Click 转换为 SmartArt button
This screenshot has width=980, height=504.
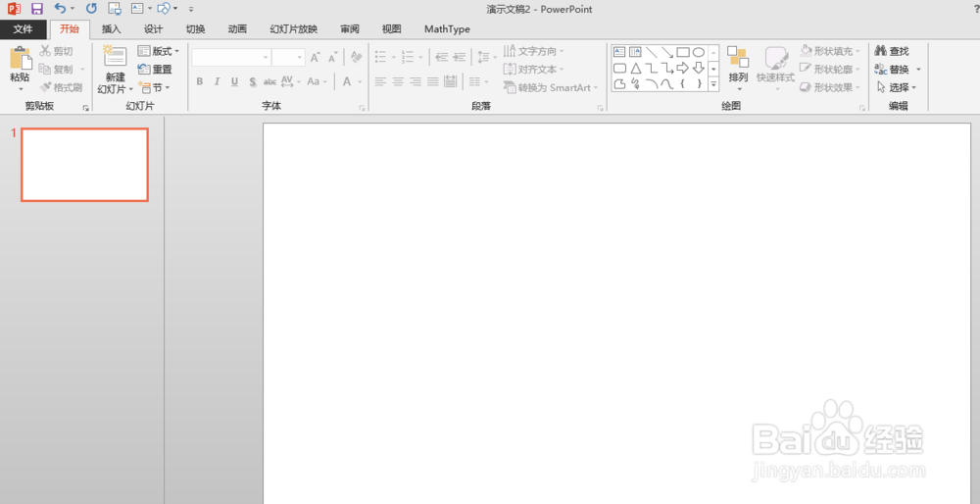tap(550, 87)
